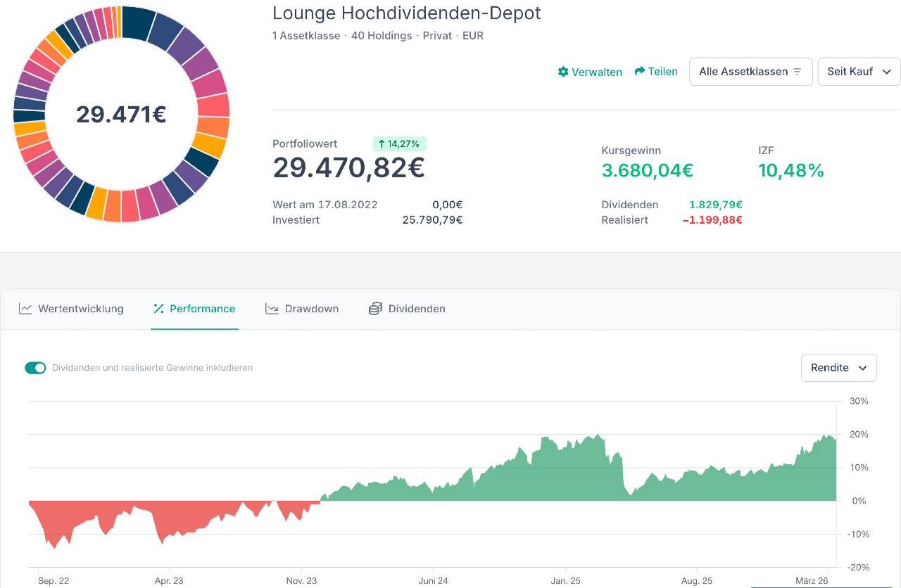Open the Dividenden tab
The image size is (901, 588).
coord(416,309)
